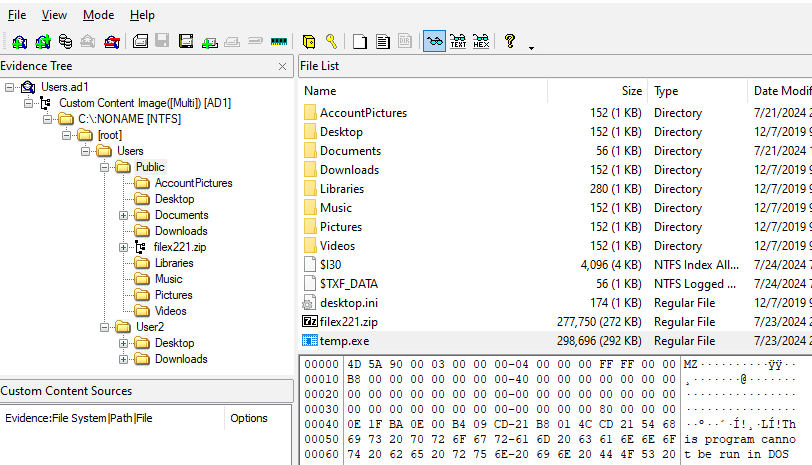Click the Obtain Protected Files icon

click(x=309, y=41)
